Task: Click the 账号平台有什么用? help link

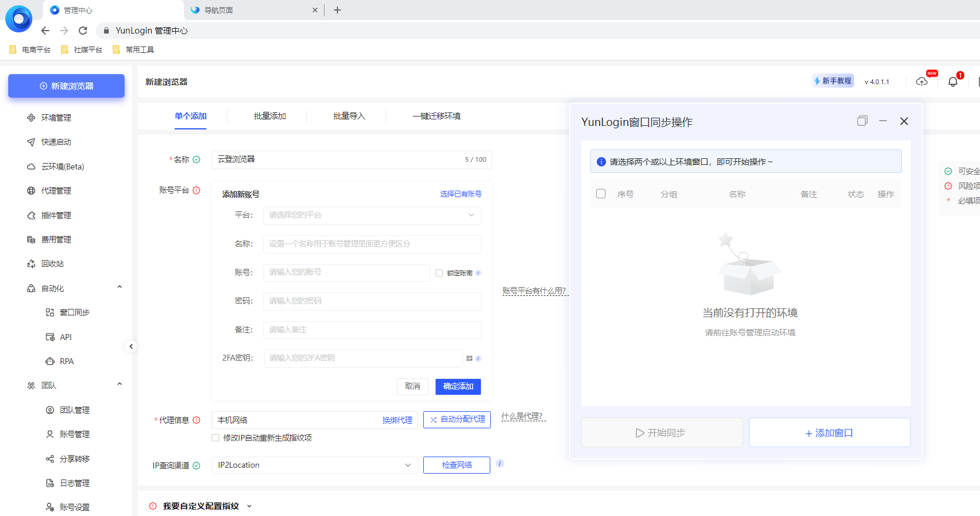Action: point(534,291)
